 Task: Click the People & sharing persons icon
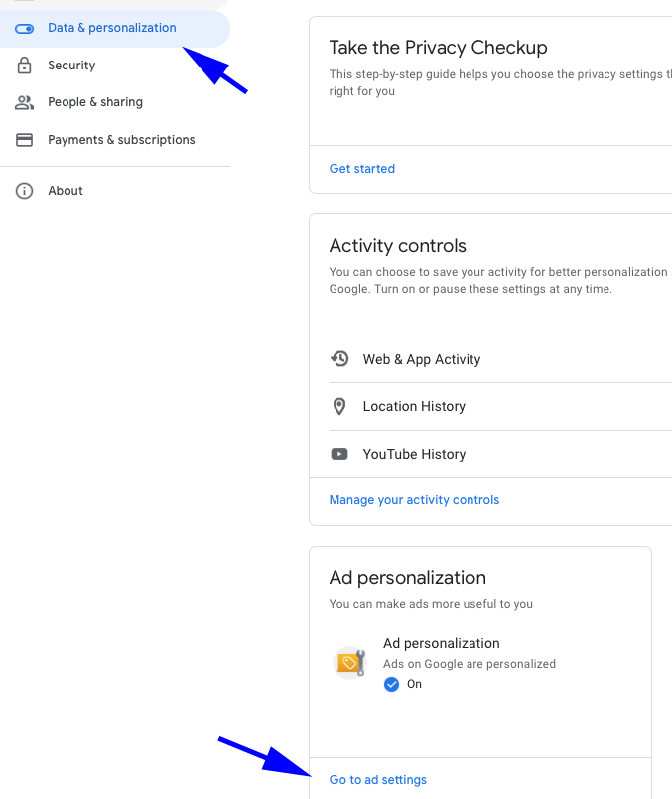pos(25,102)
